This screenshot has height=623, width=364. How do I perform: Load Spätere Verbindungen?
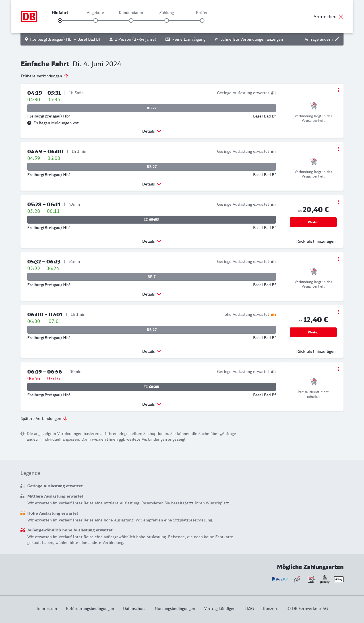[x=44, y=418]
